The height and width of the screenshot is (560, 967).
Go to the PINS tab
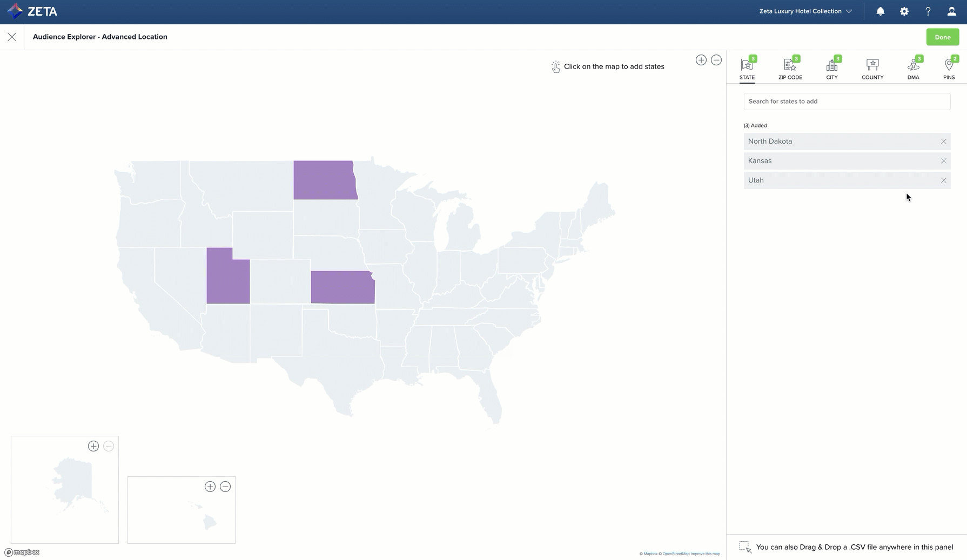coord(949,69)
